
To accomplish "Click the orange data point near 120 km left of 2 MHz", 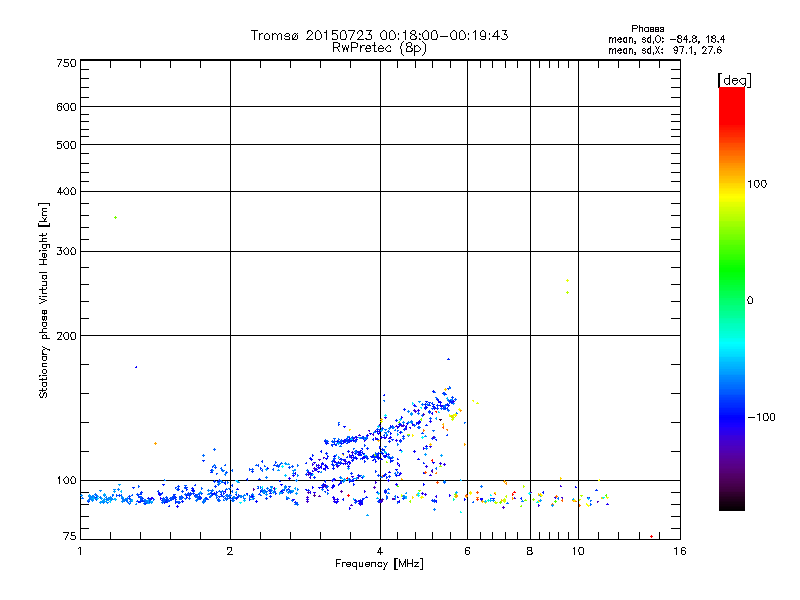I will pos(156,443).
